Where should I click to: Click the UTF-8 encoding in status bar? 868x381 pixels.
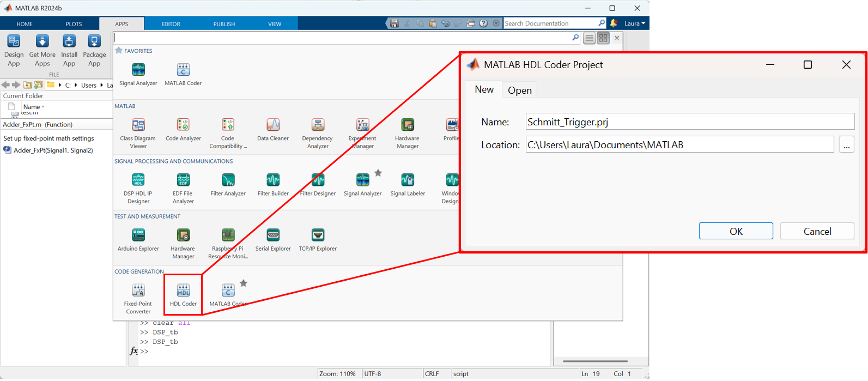pyautogui.click(x=373, y=374)
